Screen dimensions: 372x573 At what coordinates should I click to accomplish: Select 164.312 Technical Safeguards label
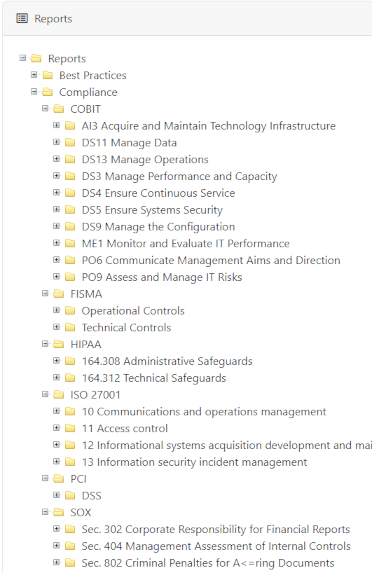pyautogui.click(x=154, y=378)
